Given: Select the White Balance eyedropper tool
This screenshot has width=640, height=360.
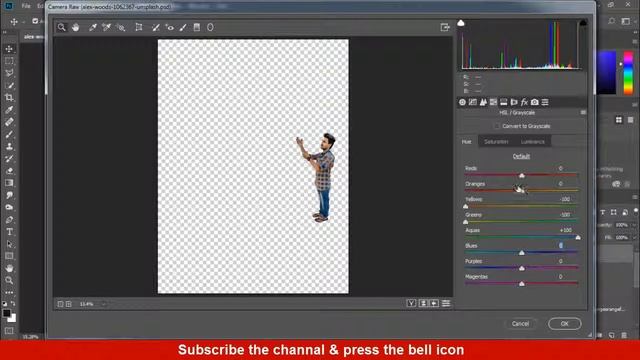Looking at the screenshot, I should point(93,27).
